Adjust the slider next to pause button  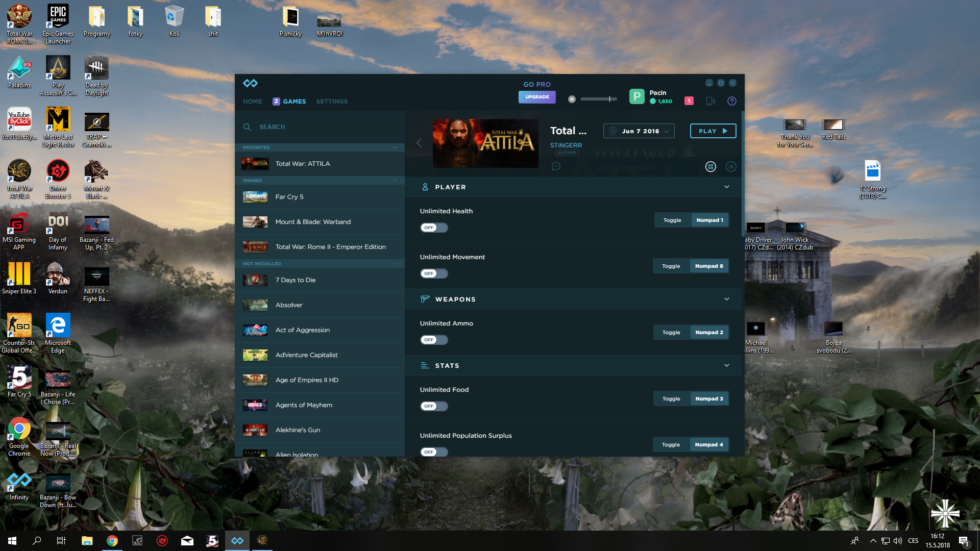[x=599, y=99]
